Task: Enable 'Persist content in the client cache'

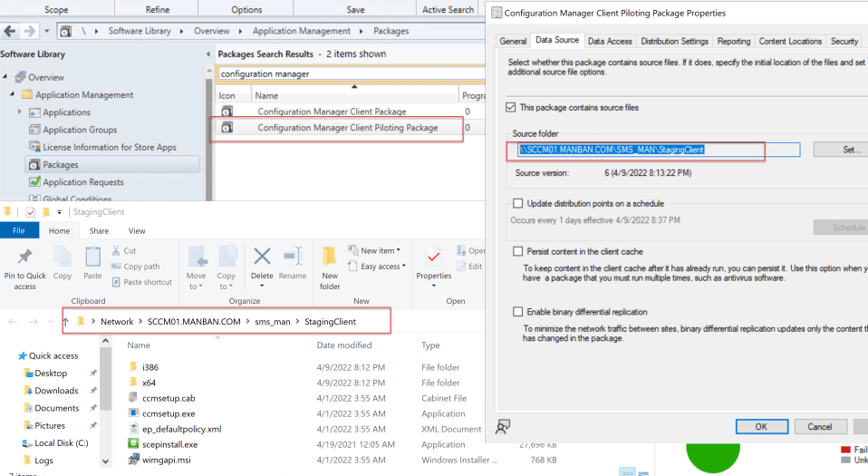Action: click(517, 251)
